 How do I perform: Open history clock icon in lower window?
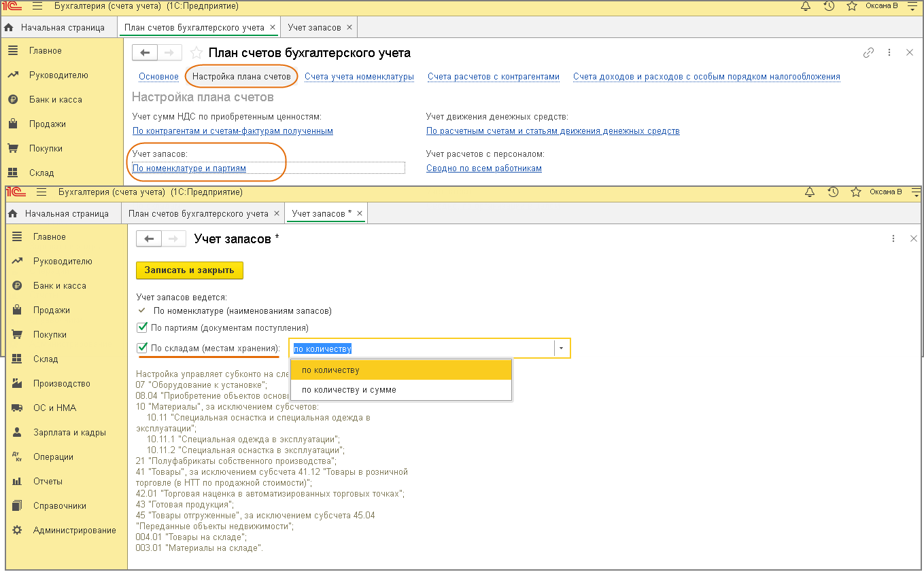(x=833, y=192)
